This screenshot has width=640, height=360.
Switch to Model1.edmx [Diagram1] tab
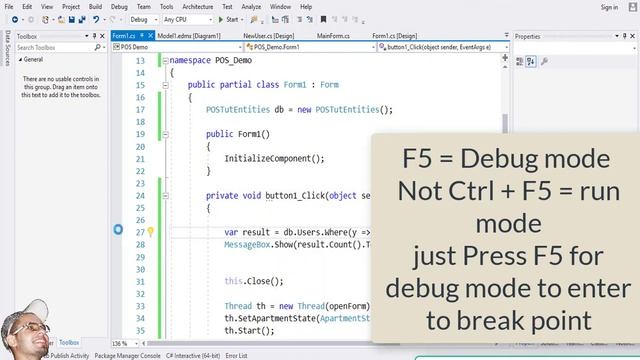pos(189,36)
